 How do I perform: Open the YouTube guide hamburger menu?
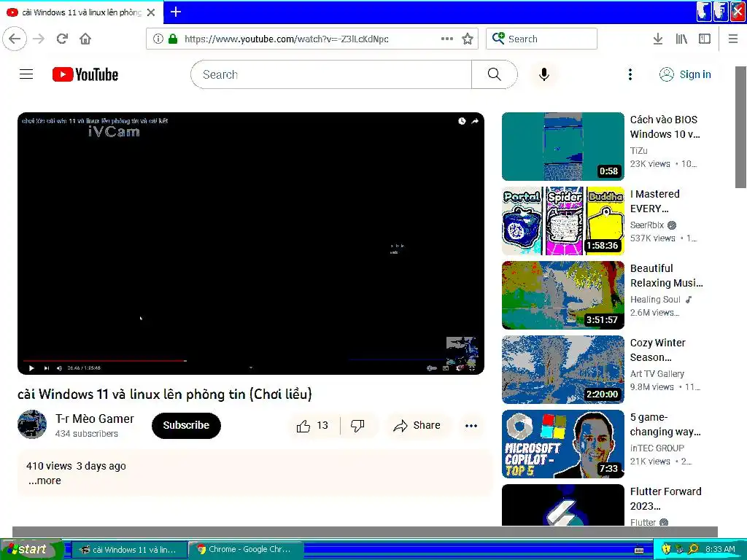[x=26, y=74]
